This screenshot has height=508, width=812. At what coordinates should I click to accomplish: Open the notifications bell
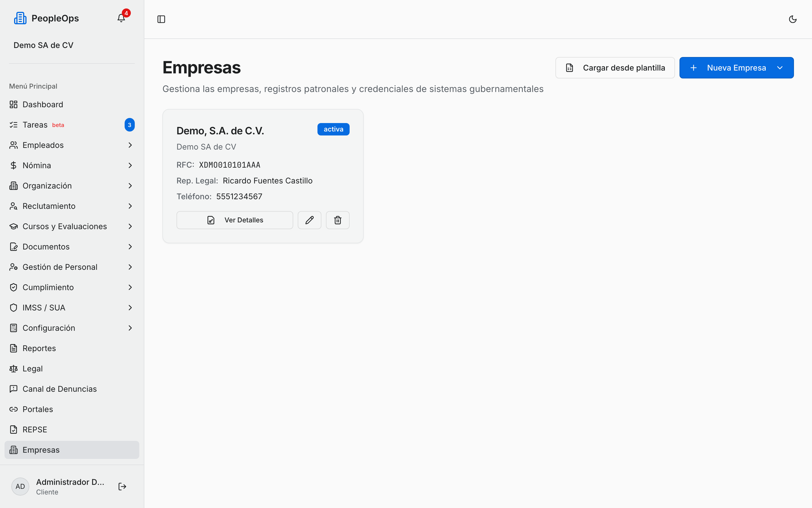121,18
